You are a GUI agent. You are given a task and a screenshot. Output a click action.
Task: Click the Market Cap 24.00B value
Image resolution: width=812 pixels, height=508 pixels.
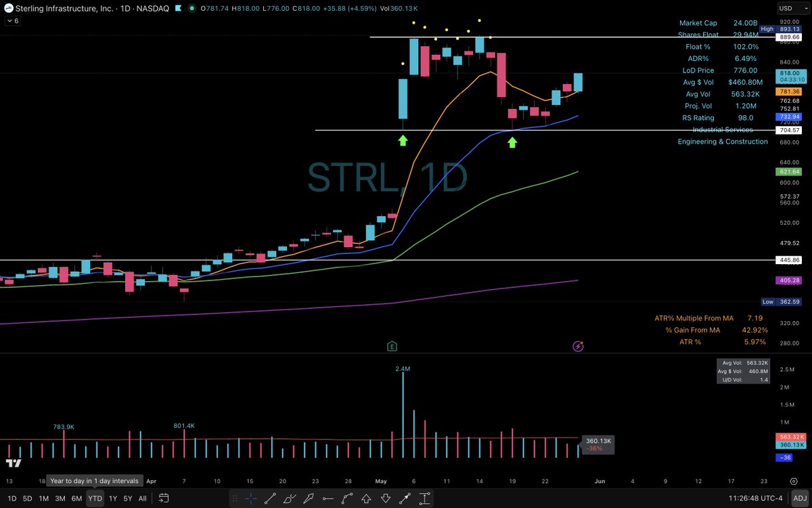[745, 23]
